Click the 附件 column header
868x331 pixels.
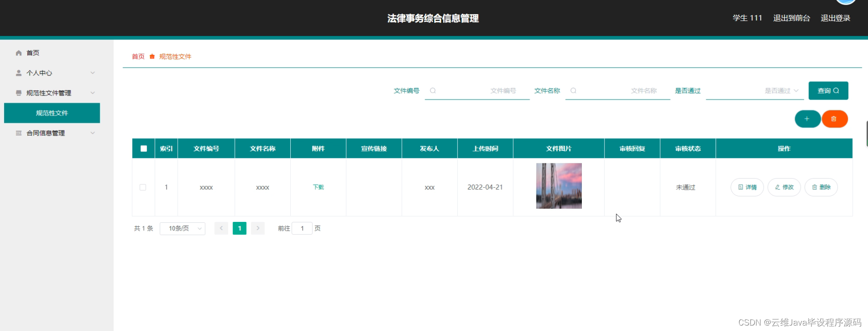[x=318, y=149]
